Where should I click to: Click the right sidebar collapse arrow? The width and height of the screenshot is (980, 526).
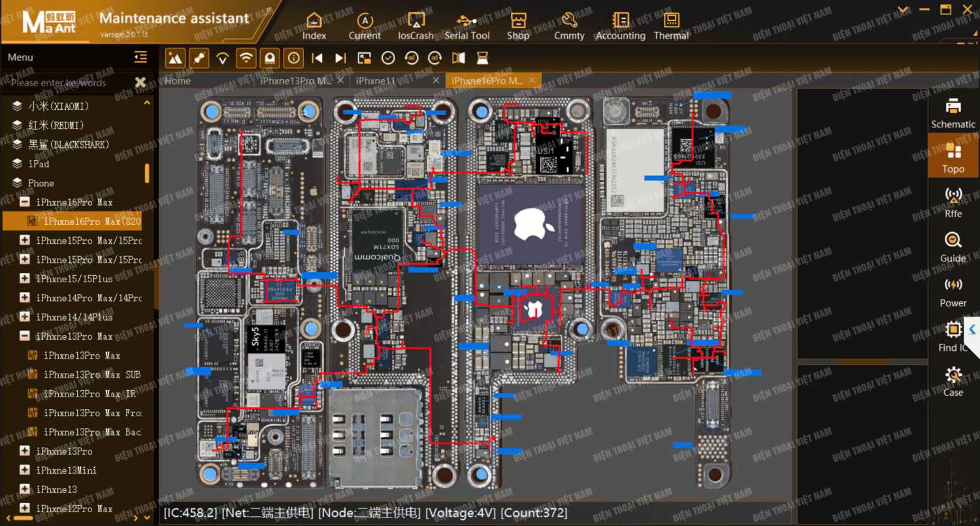972,329
